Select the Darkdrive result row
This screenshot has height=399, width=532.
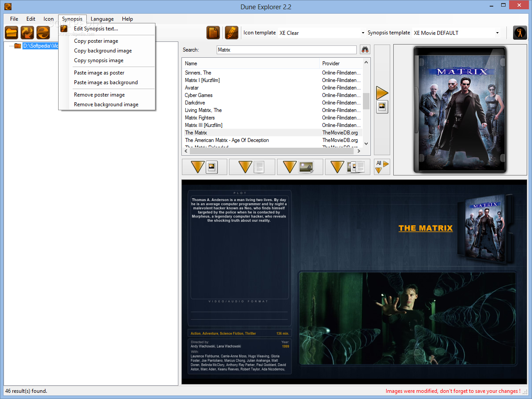pyautogui.click(x=272, y=103)
